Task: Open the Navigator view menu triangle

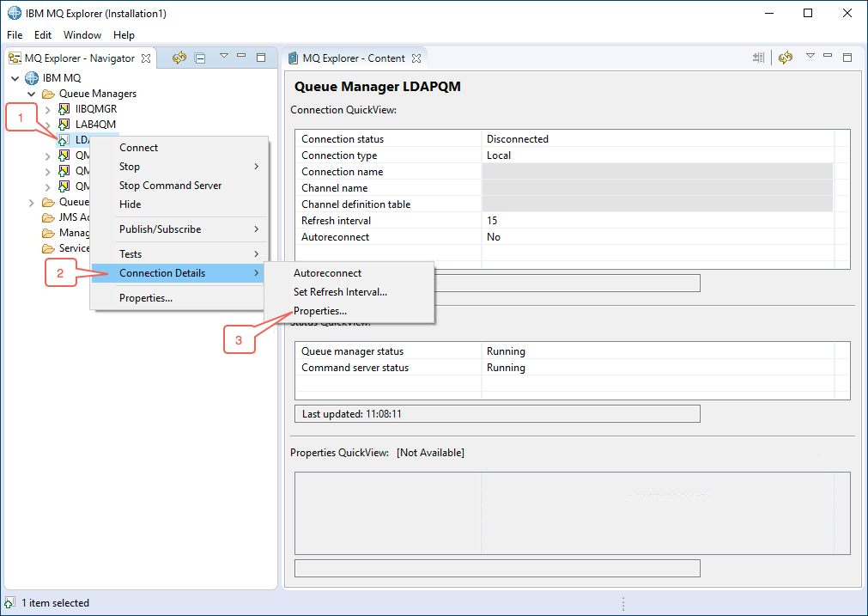Action: pyautogui.click(x=223, y=55)
